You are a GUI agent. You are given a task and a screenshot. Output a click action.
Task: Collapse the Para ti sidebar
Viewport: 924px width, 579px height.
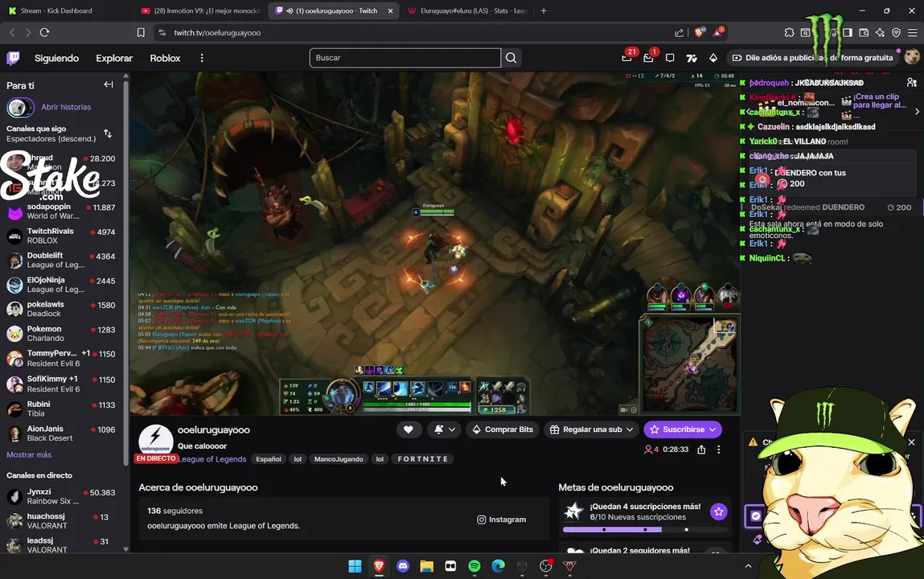coord(109,84)
